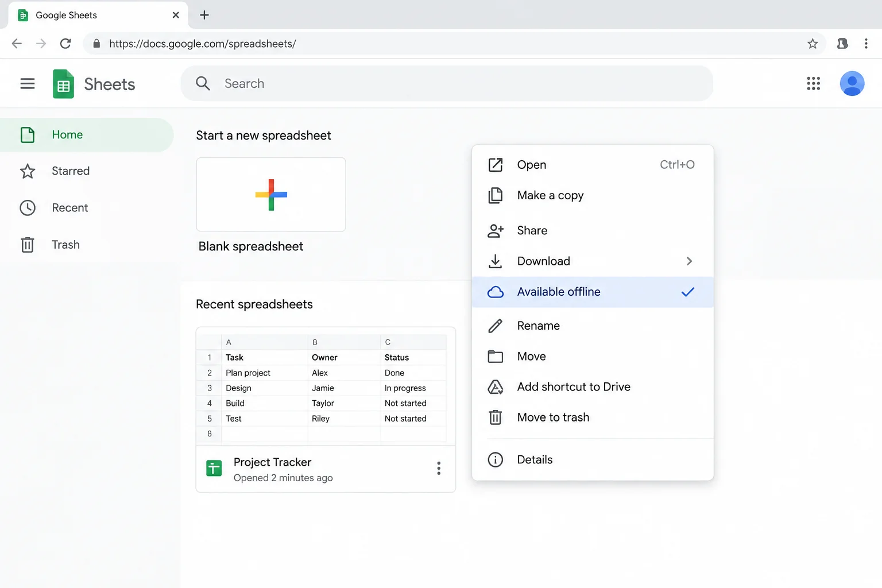Screen dimensions: 882x588
Task: Open the main hamburger menu
Action: [28, 84]
